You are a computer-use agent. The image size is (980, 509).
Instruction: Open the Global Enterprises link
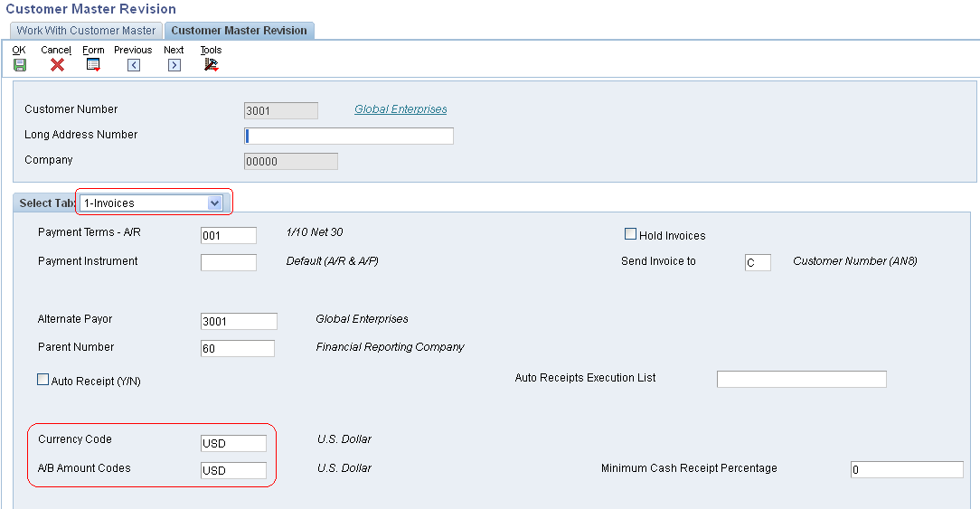pyautogui.click(x=400, y=108)
